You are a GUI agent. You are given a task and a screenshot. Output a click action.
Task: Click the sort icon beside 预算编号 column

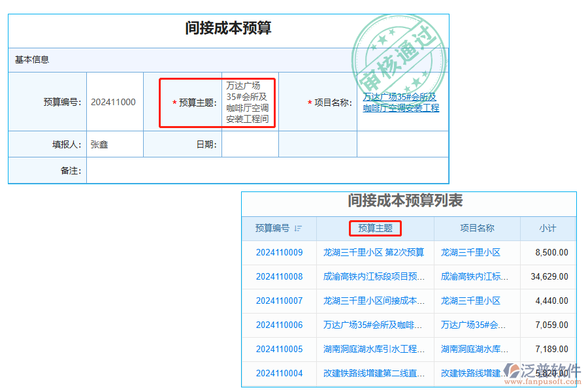click(299, 229)
